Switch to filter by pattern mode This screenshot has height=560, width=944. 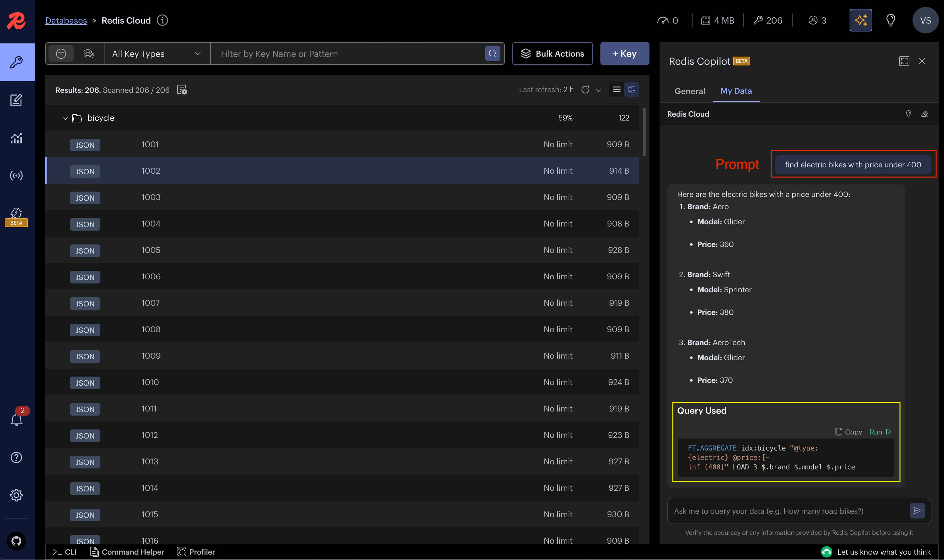[61, 53]
